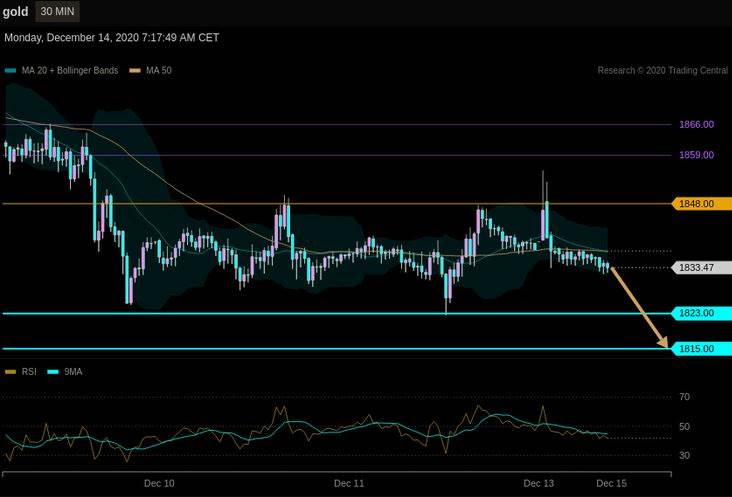Click the orange 1848.00 pivot price tag
Screen dimensions: 732x497
tap(702, 204)
